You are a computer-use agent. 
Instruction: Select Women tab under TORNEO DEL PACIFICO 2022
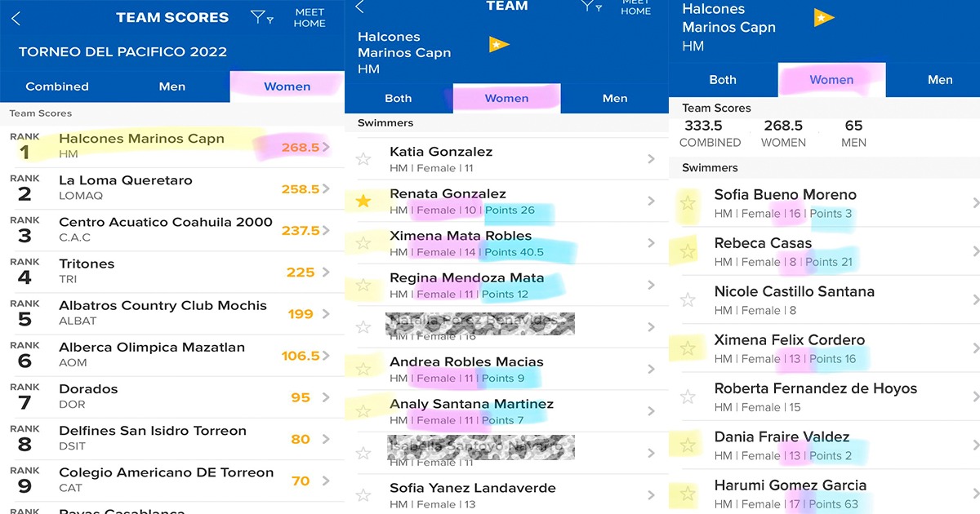(287, 86)
